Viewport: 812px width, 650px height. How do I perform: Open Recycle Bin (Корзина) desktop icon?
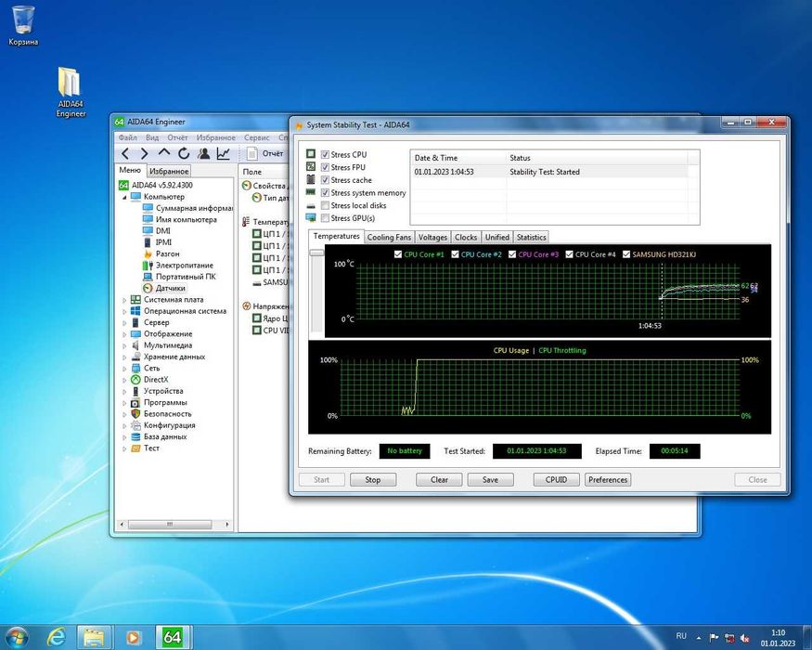(23, 25)
